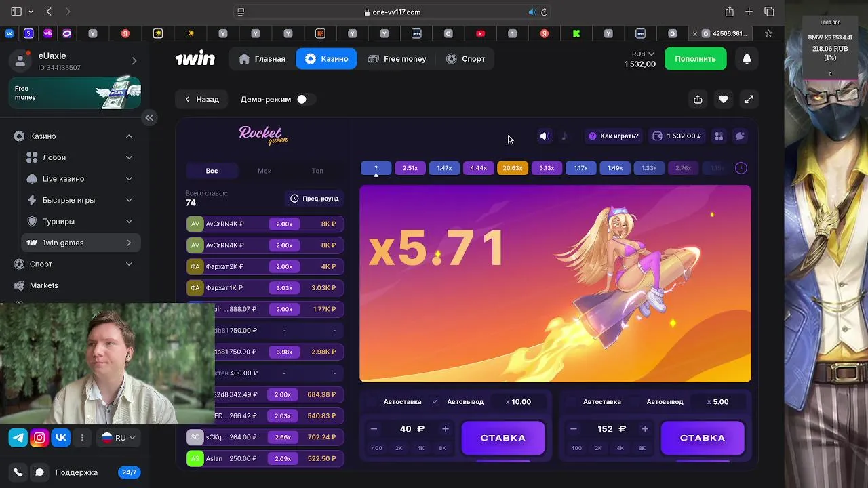Screen dimensions: 868x488
Task: Open VK social icon
Action: (60, 438)
